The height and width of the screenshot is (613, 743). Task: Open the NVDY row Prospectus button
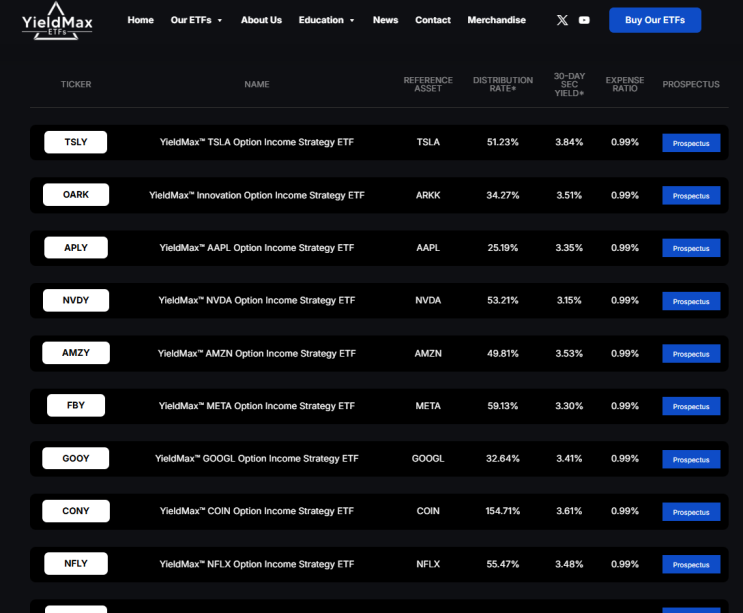691,301
